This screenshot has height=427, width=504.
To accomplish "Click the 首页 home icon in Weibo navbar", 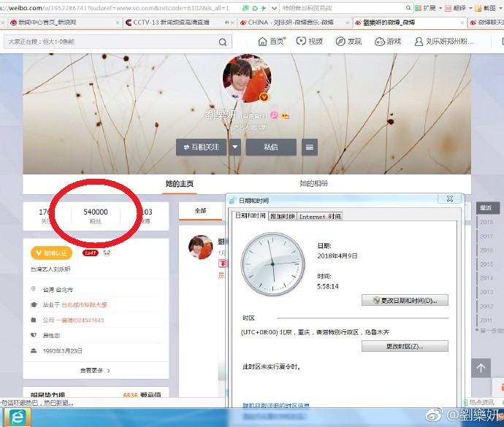I will [263, 42].
